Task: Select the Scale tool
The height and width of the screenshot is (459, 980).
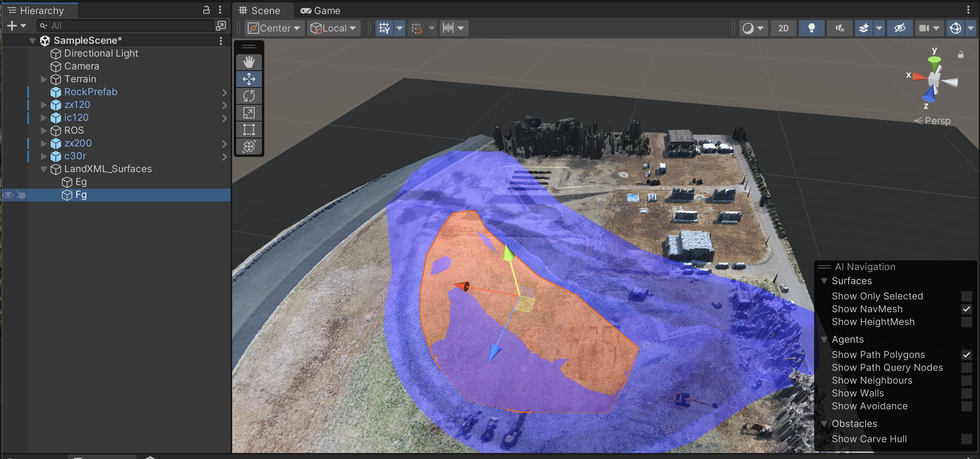Action: (249, 113)
